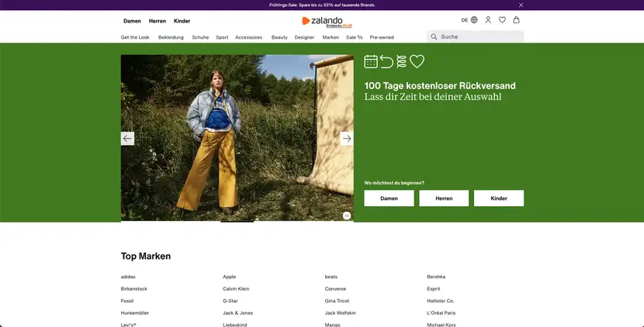Open the Zalando logo homepage link
This screenshot has height=327, width=644.
coord(327,22)
